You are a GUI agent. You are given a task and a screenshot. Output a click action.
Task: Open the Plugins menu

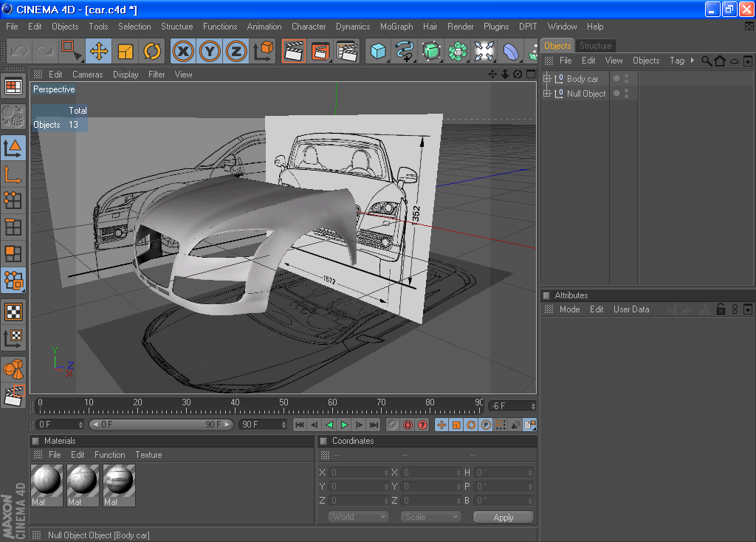[496, 27]
